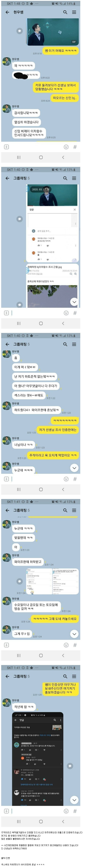Tap the back arrow beside the 현우쌤 chat title

click(x=7, y=12)
